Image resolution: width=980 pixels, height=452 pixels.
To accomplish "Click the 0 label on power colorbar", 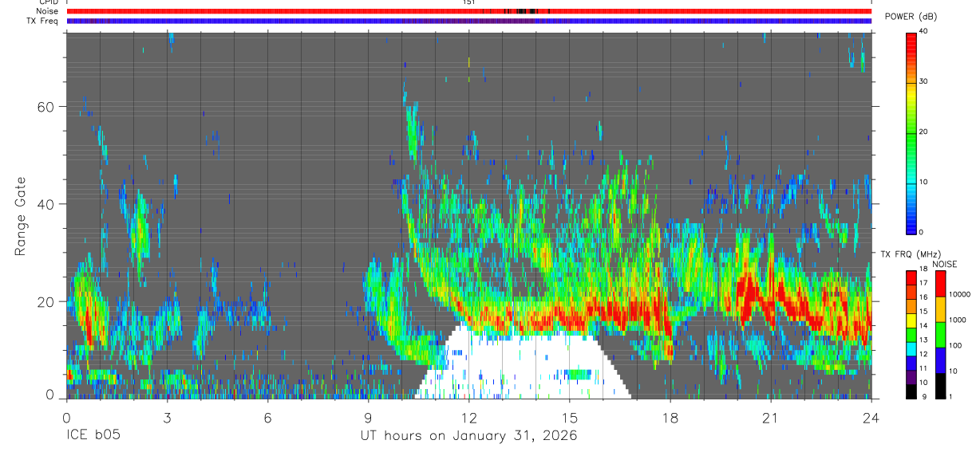I will [920, 232].
